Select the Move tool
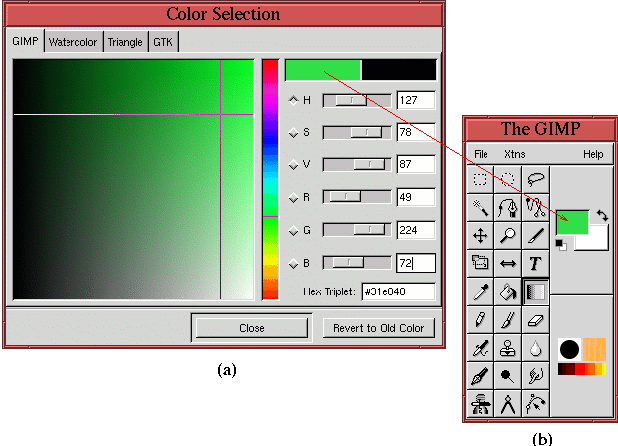 pyautogui.click(x=481, y=236)
